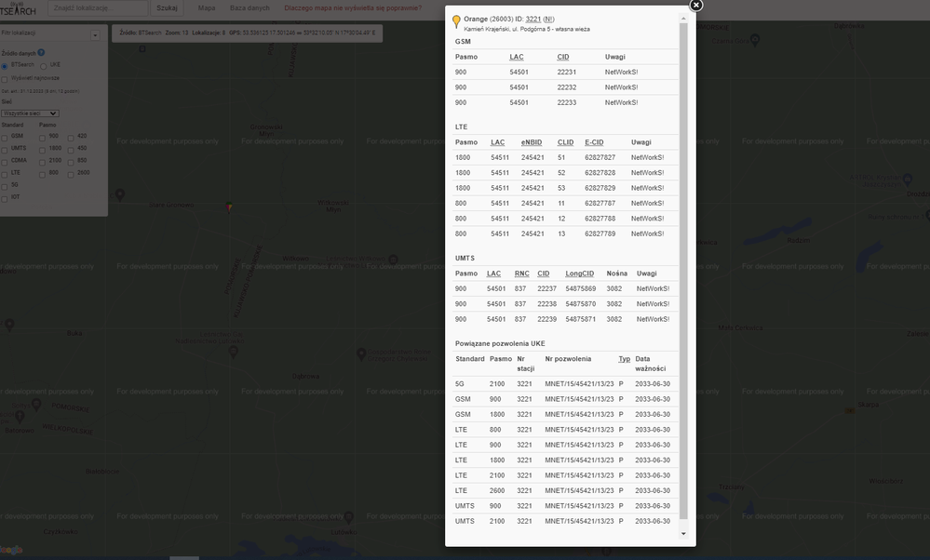Select the UKE data source radio button
Viewport: 930px width, 560px height.
coord(44,66)
